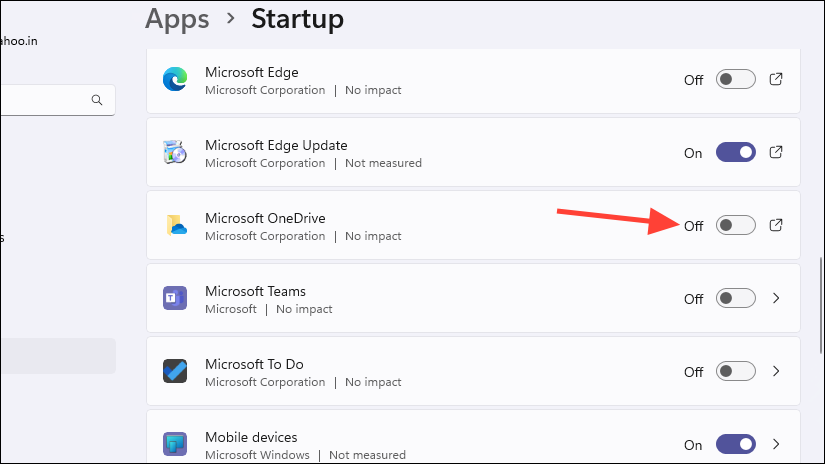Open Microsoft Edge Update external link icon
The width and height of the screenshot is (825, 464).
776,153
